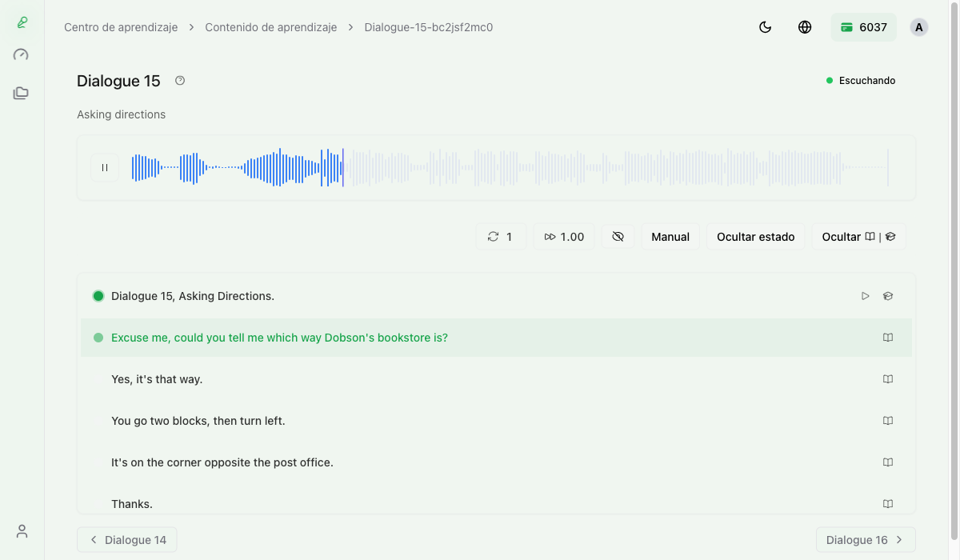
Task: Toggle the Manual mode button
Action: [670, 237]
